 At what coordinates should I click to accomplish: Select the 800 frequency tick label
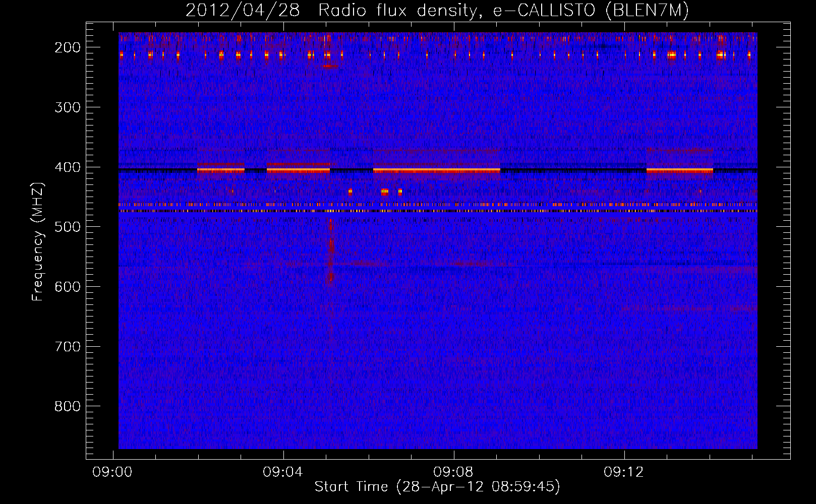68,406
